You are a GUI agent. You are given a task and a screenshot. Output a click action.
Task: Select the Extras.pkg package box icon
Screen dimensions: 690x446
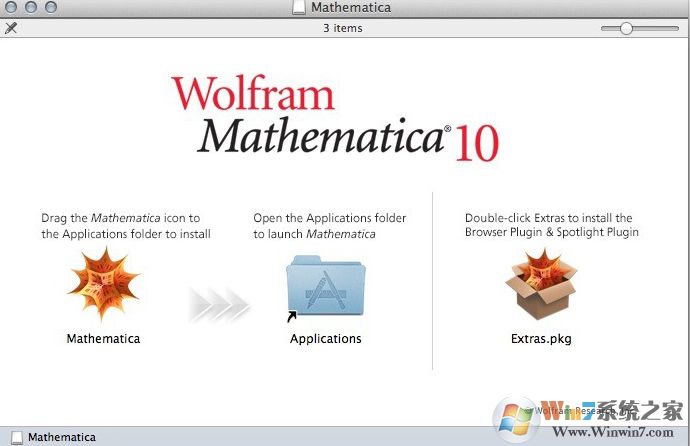click(x=541, y=284)
